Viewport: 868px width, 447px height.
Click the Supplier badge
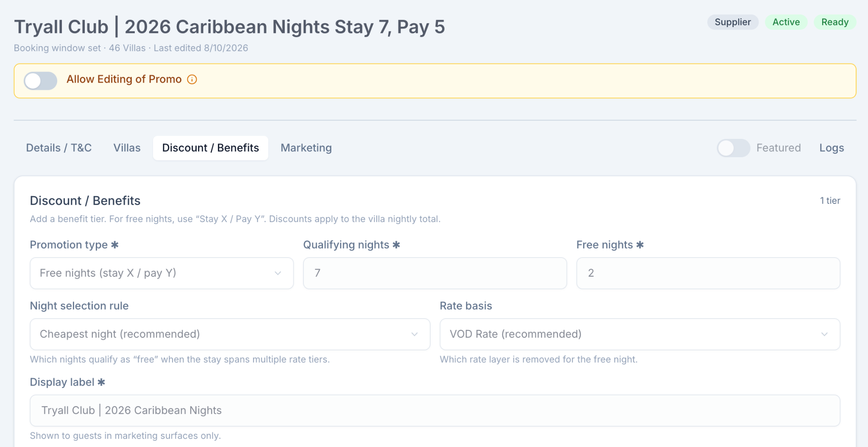point(733,22)
